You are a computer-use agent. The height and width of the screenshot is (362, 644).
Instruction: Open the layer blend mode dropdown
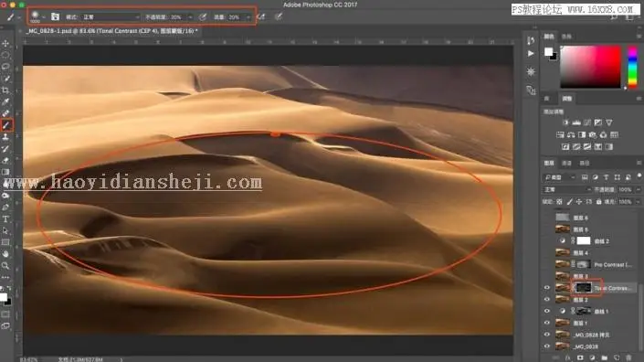pos(566,189)
